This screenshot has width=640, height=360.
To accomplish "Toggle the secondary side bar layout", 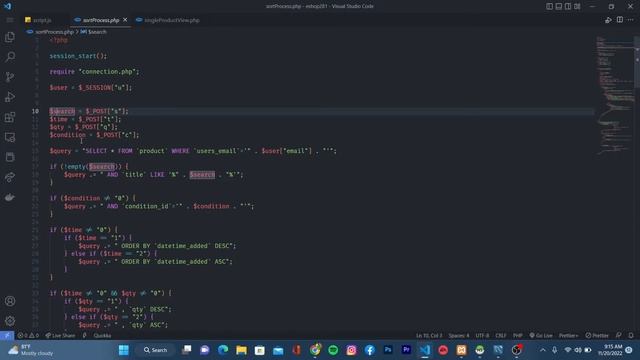I will 568,6.
